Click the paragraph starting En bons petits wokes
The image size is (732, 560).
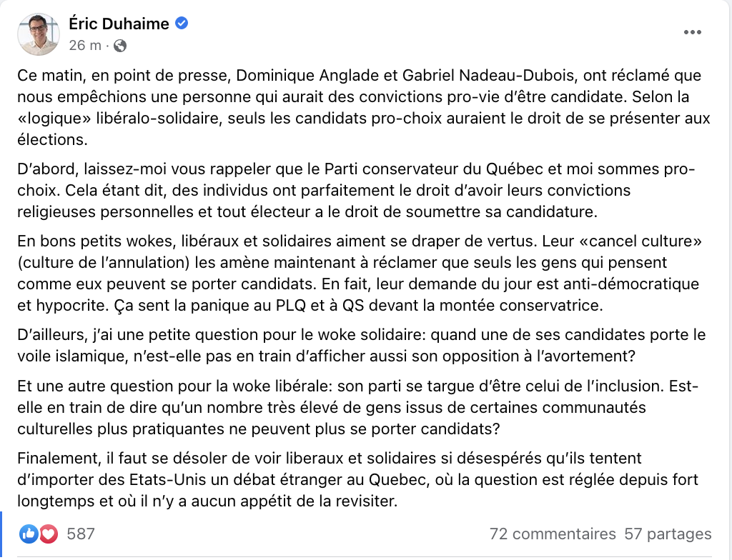360,273
